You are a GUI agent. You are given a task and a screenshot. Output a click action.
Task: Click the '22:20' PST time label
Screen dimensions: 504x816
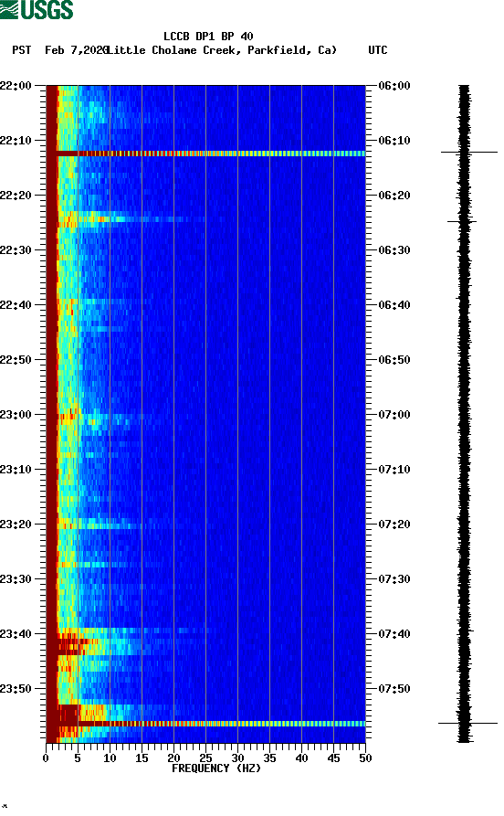16,196
